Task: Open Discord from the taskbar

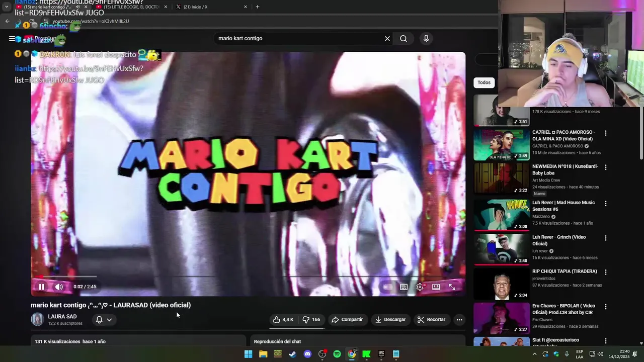Action: (307, 354)
